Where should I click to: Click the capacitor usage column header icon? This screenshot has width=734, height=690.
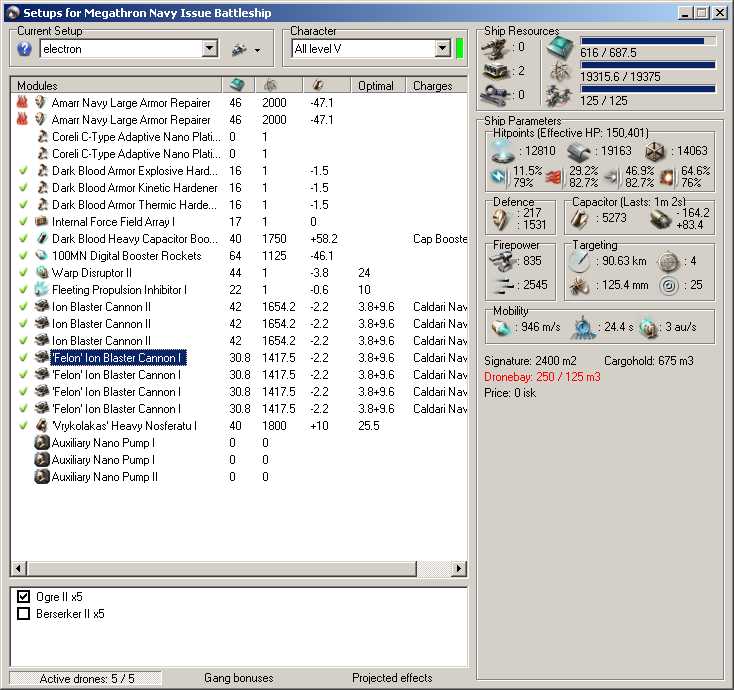(318, 85)
